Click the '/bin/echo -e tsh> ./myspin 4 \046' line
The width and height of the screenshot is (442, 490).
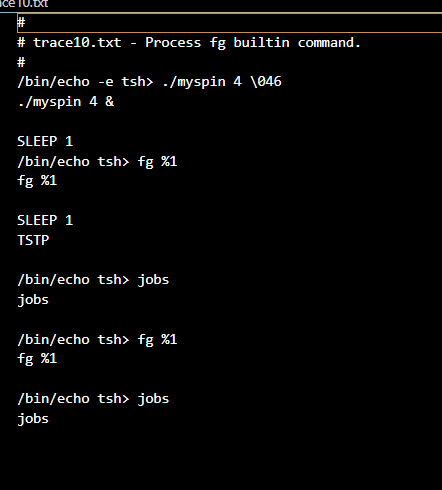click(149, 82)
